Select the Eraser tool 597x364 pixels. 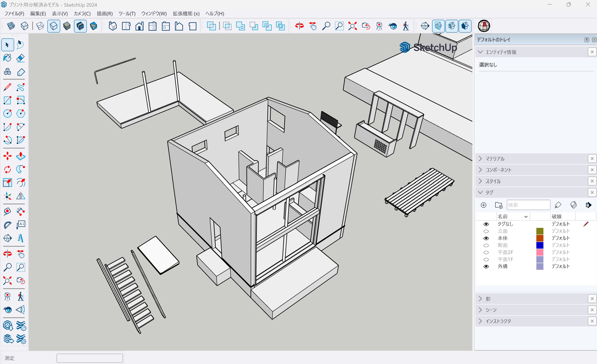21,58
